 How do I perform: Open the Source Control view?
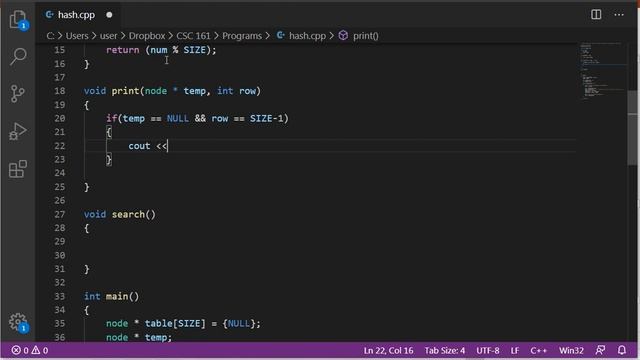pos(18,93)
